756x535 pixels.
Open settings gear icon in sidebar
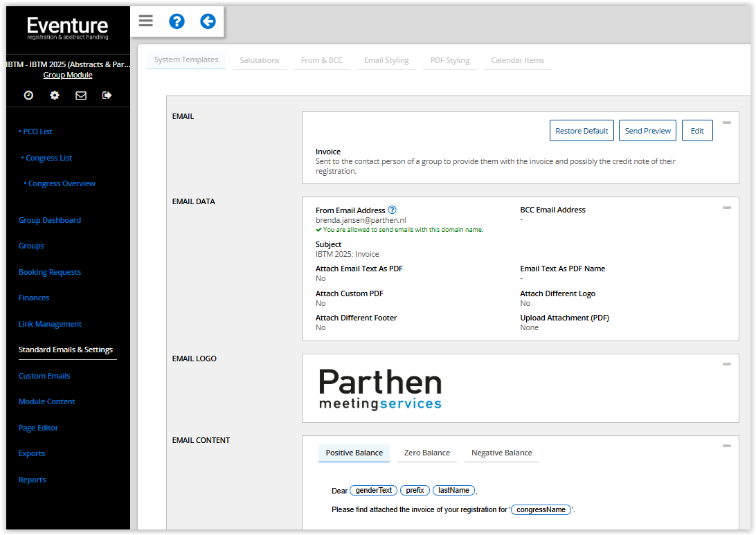[x=55, y=96]
